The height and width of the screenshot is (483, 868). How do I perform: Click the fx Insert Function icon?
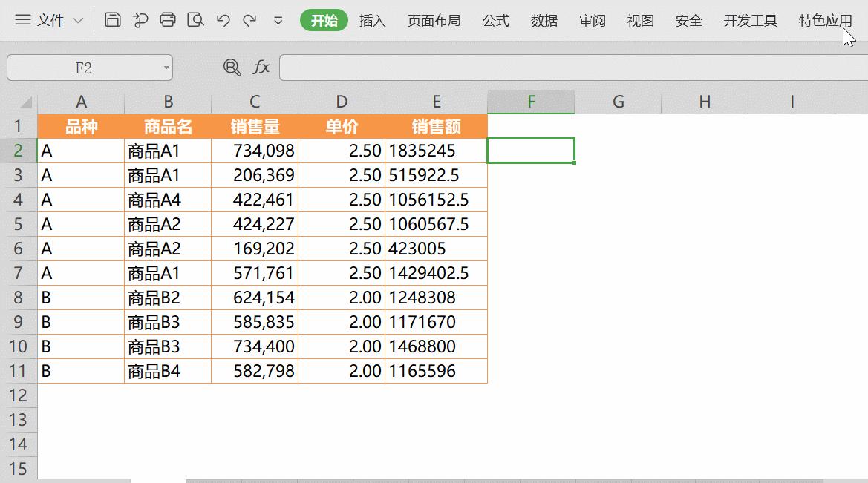coord(260,67)
